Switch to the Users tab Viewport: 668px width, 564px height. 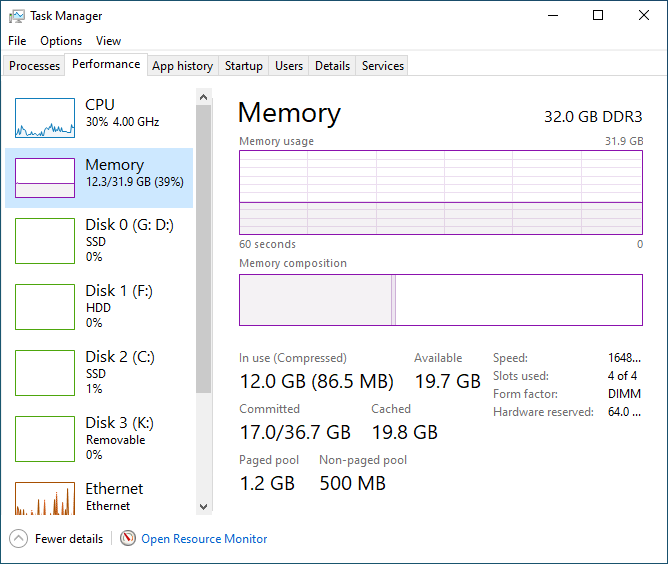(x=289, y=66)
